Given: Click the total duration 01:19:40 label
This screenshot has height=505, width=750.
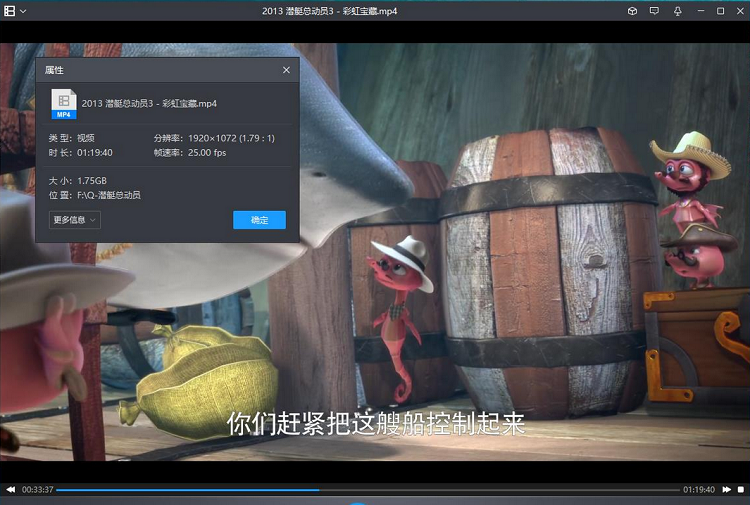Looking at the screenshot, I should (x=698, y=490).
